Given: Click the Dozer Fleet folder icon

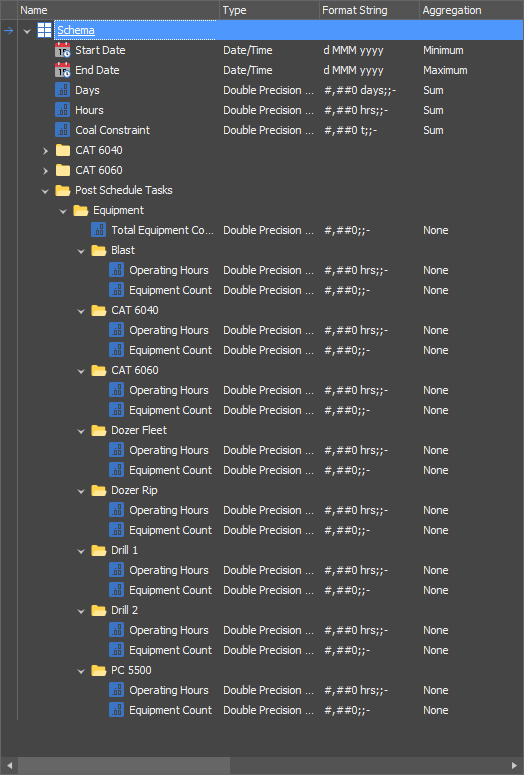Looking at the screenshot, I should point(98,431).
